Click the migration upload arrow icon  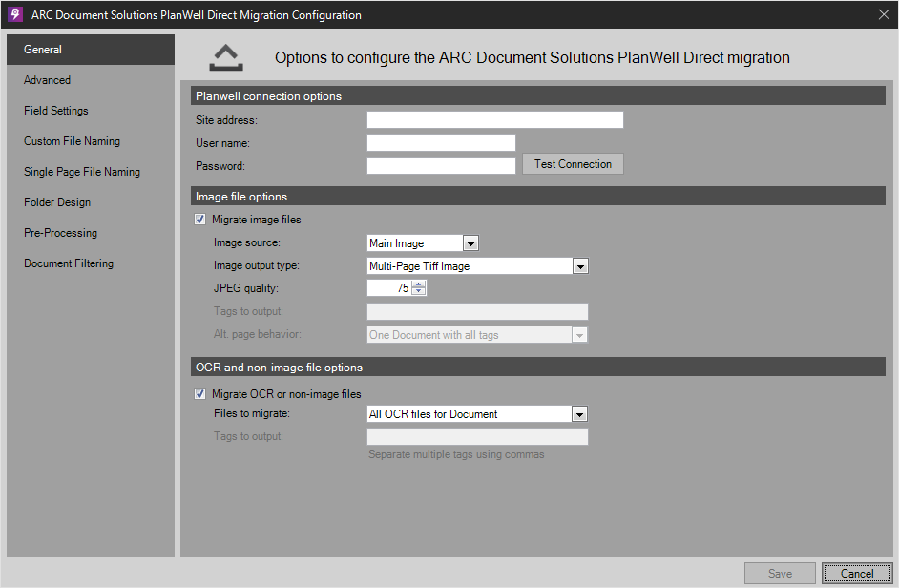click(226, 57)
